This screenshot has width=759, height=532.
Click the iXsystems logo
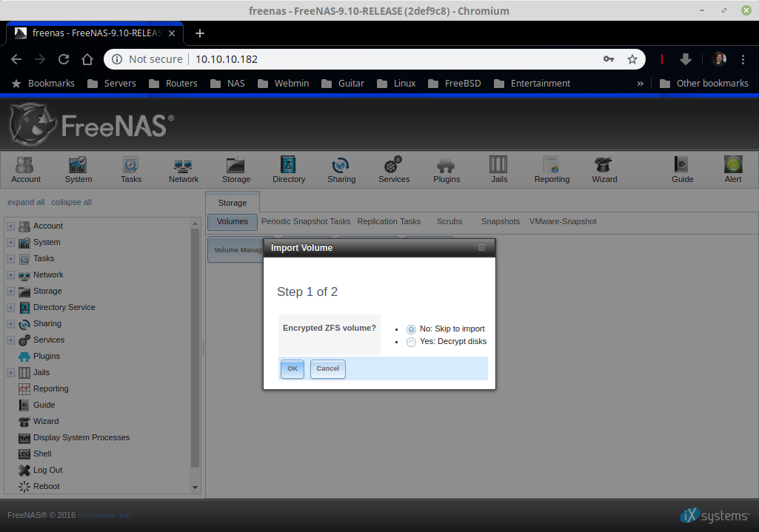(x=714, y=516)
